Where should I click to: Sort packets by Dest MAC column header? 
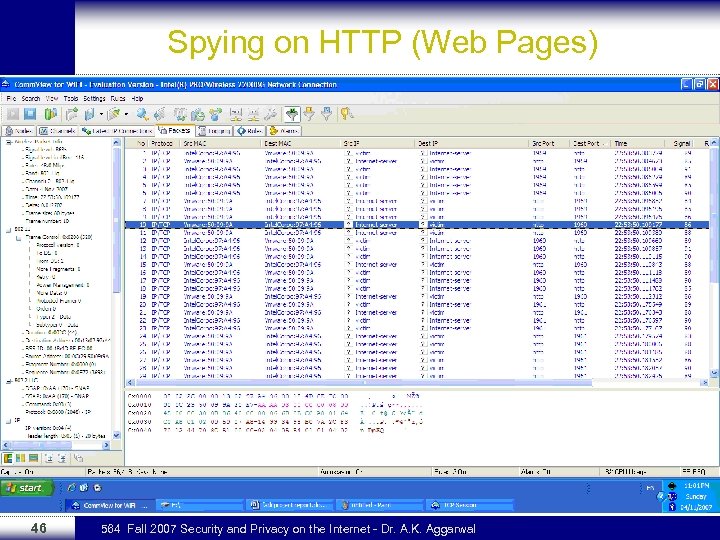302,144
